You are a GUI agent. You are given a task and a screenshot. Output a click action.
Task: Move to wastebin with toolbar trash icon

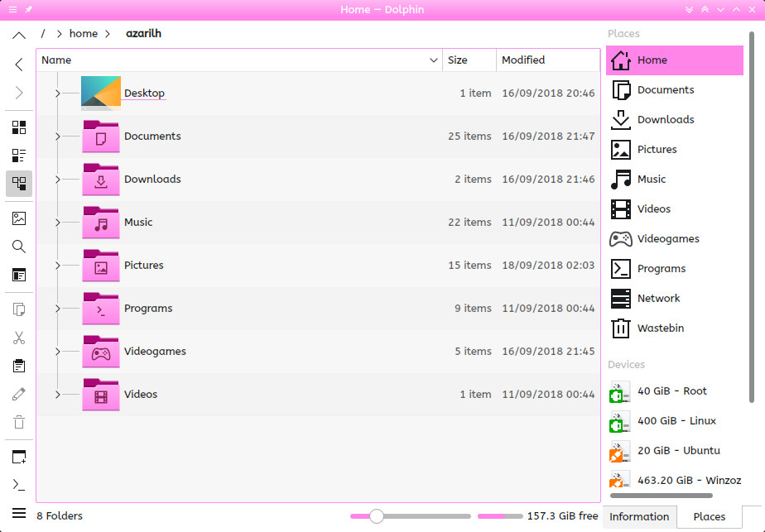click(x=19, y=422)
